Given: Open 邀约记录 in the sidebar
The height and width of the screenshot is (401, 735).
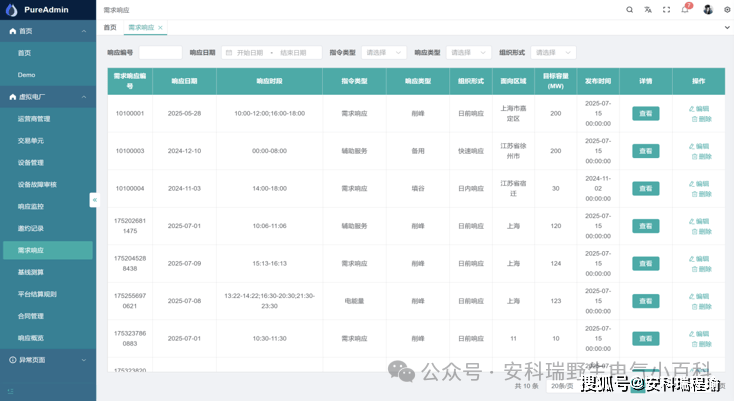Looking at the screenshot, I should 48,228.
